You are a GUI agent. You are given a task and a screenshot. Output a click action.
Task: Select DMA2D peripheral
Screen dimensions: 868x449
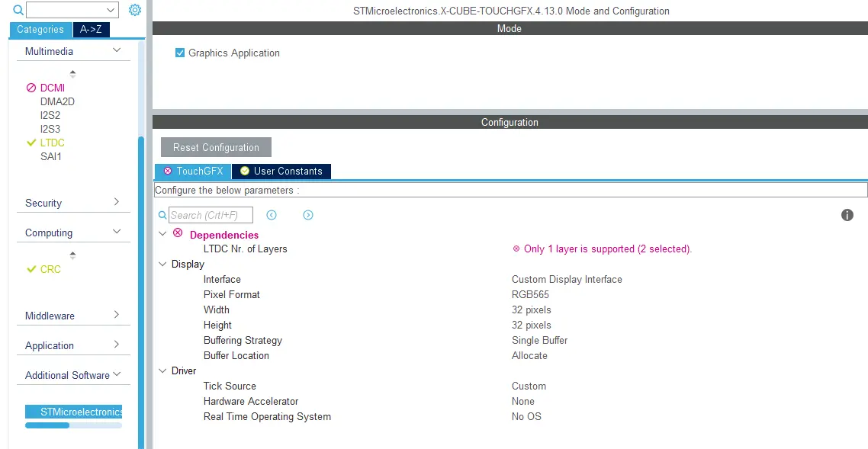pos(57,101)
